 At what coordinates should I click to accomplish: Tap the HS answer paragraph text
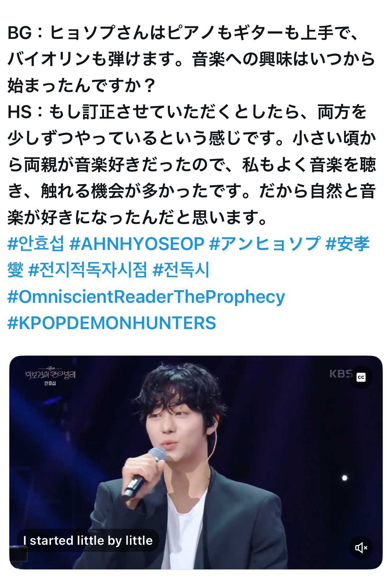[x=192, y=165]
